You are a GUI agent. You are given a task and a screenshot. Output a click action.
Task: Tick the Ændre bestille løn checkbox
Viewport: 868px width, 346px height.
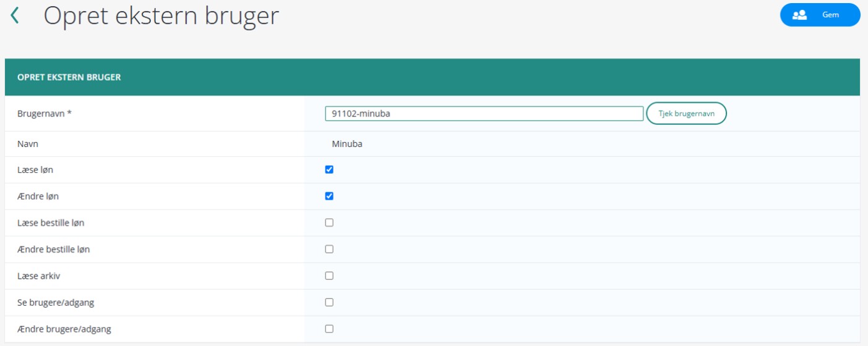click(329, 249)
